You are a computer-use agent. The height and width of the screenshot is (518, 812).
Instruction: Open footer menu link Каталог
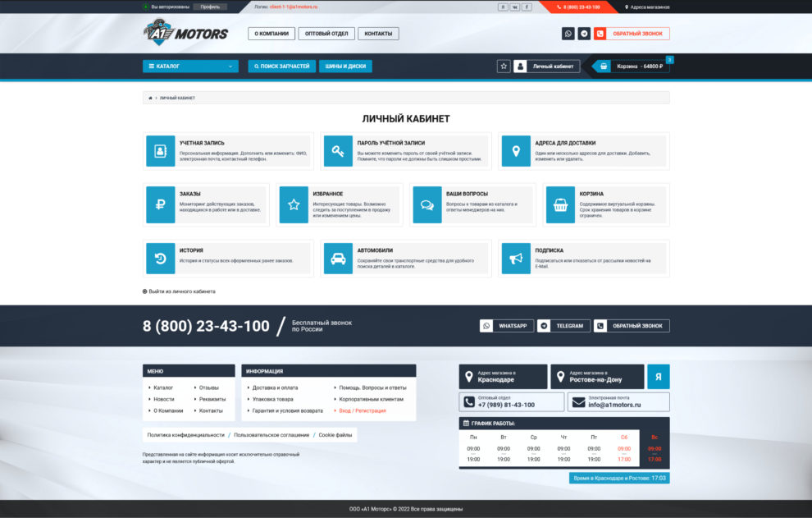pyautogui.click(x=162, y=387)
